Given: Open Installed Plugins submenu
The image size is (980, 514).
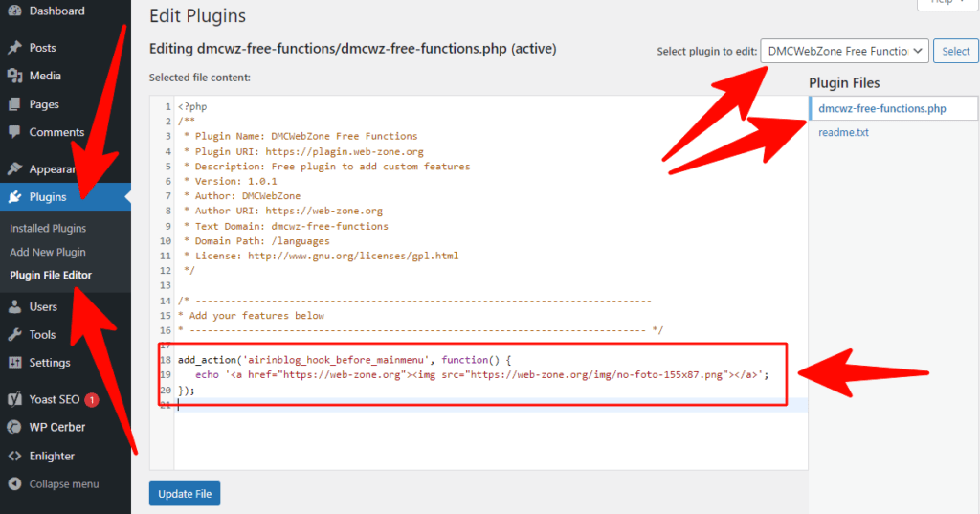Looking at the screenshot, I should point(48,228).
